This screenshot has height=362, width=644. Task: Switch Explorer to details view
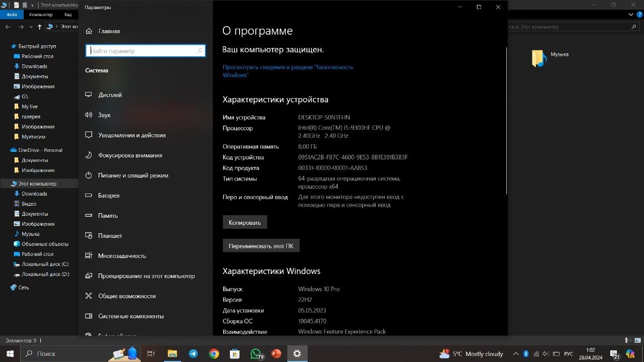tap(629, 340)
